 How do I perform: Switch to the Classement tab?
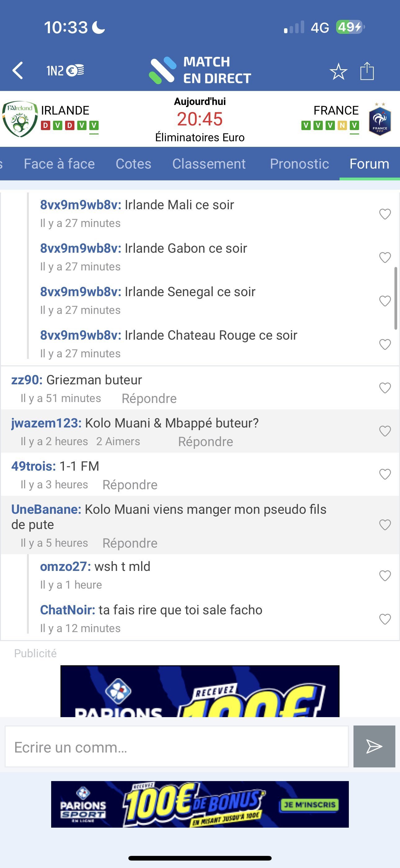(x=209, y=164)
